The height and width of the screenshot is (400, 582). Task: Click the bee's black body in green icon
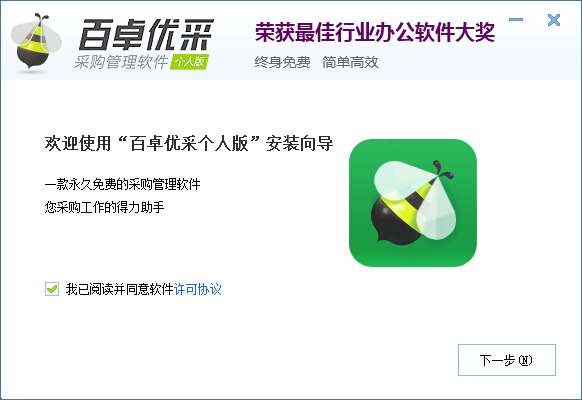395,223
